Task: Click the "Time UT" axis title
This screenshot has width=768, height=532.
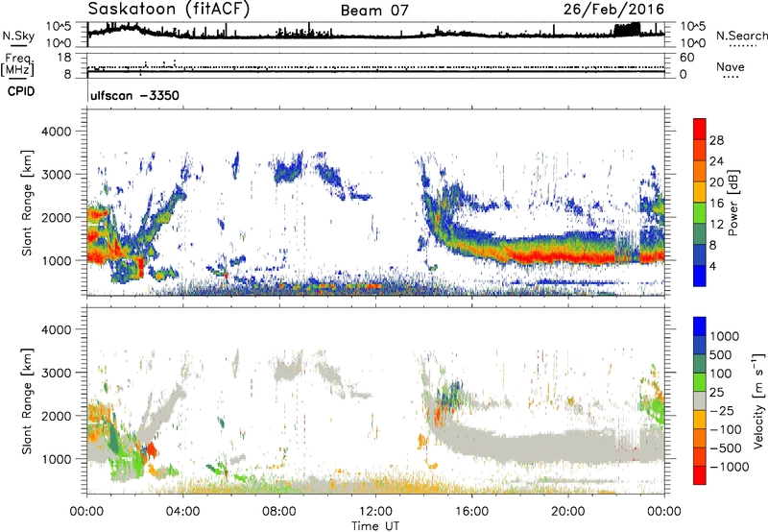Action: point(375,526)
